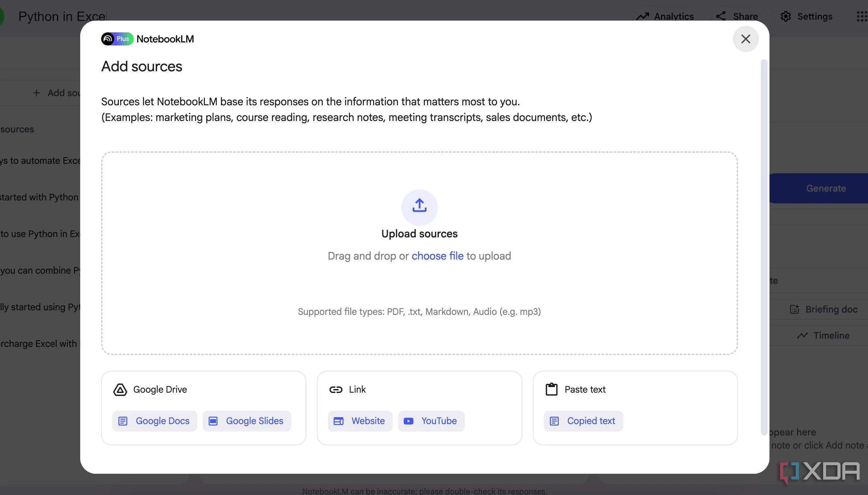Open the Settings gear icon
Viewport: 868px width, 495px height.
point(785,16)
